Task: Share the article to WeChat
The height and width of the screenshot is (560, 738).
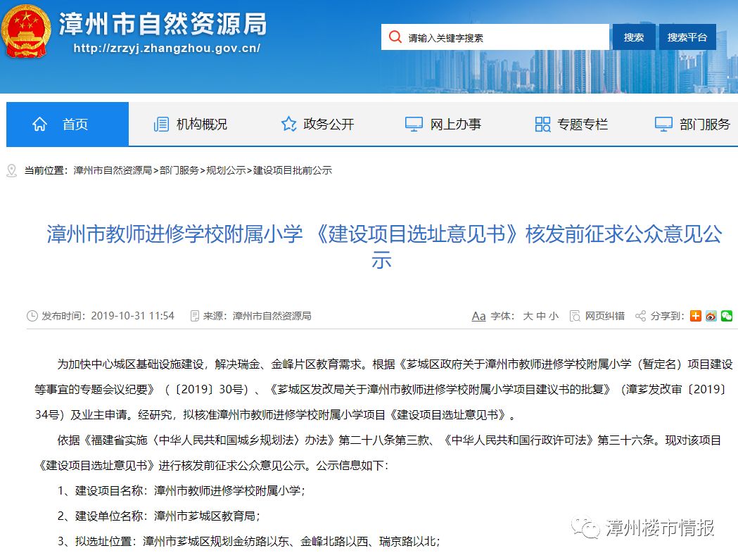Action: point(727,316)
